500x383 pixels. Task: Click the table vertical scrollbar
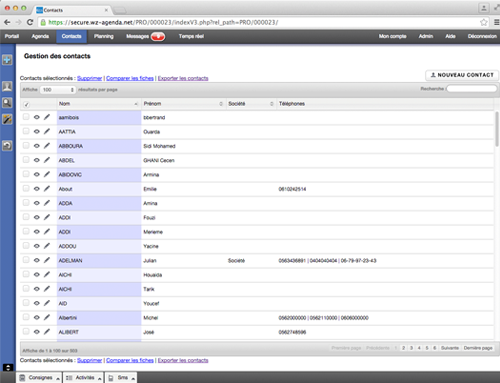497,129
